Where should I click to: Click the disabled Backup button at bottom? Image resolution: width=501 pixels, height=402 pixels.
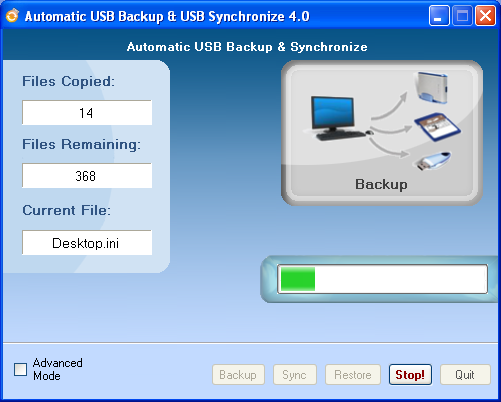[x=238, y=375]
